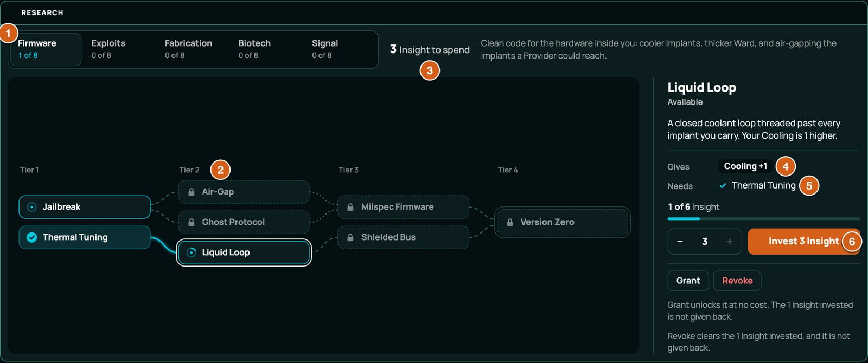This screenshot has width=868, height=363.
Task: Click the locked Air-Gap node
Action: (244, 192)
